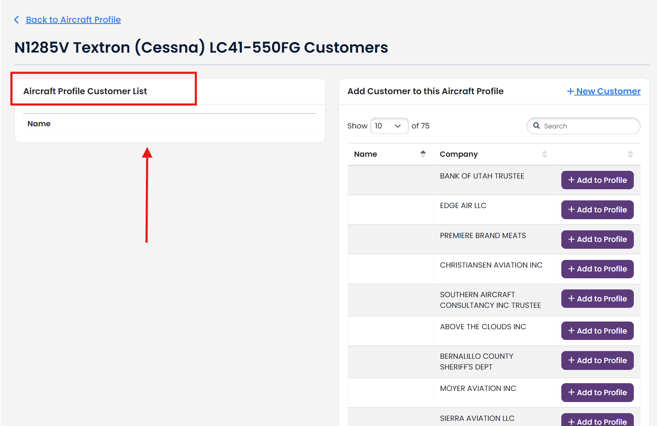Open the Show entries count dropdown
The image size is (657, 426).
389,126
